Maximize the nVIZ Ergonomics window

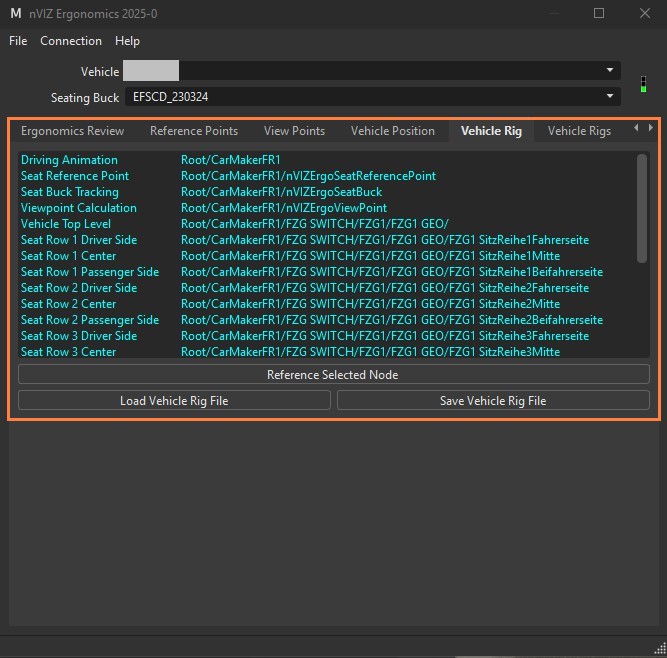click(x=599, y=13)
